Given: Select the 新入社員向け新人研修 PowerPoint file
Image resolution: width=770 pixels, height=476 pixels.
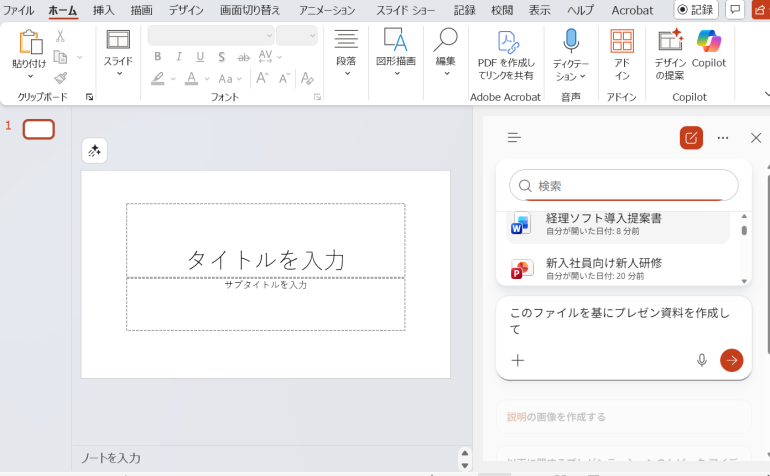Looking at the screenshot, I should click(x=618, y=269).
